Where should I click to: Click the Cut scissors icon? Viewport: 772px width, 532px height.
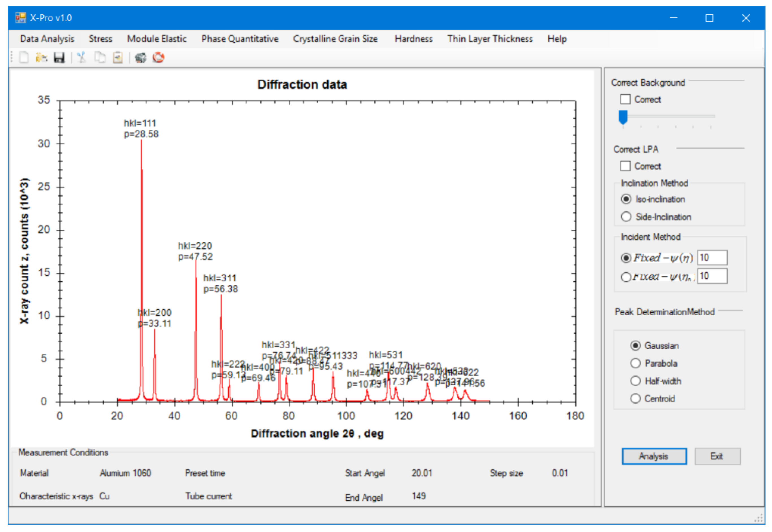click(81, 58)
